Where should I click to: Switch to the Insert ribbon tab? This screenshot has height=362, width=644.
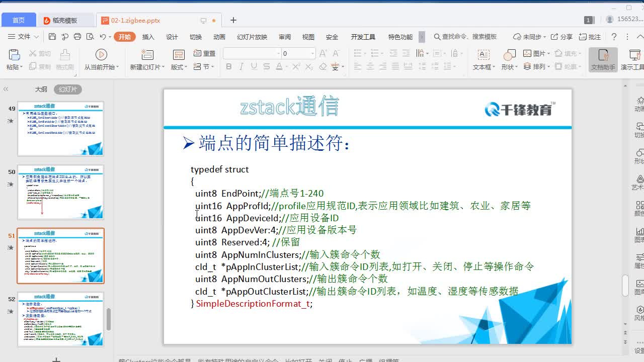tap(148, 37)
